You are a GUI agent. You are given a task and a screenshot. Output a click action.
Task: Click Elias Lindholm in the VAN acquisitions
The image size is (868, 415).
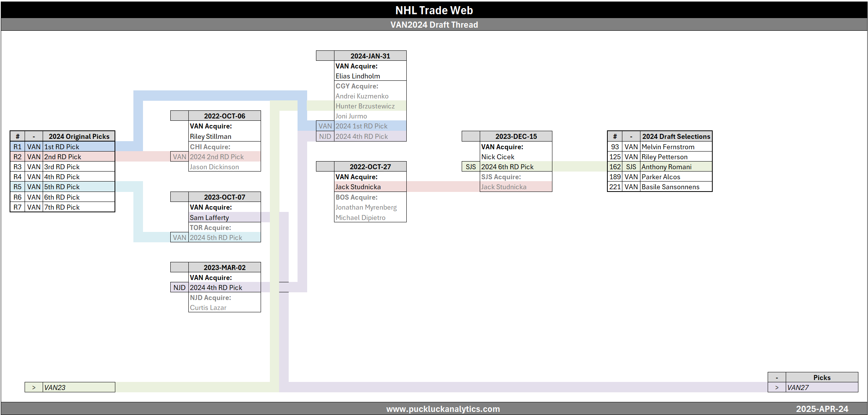point(358,76)
